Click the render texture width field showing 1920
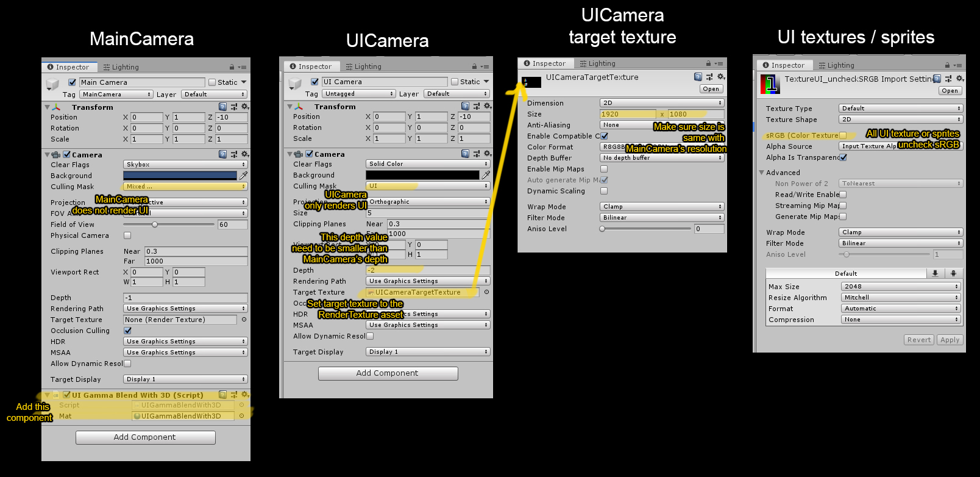This screenshot has height=477, width=980. coord(627,114)
